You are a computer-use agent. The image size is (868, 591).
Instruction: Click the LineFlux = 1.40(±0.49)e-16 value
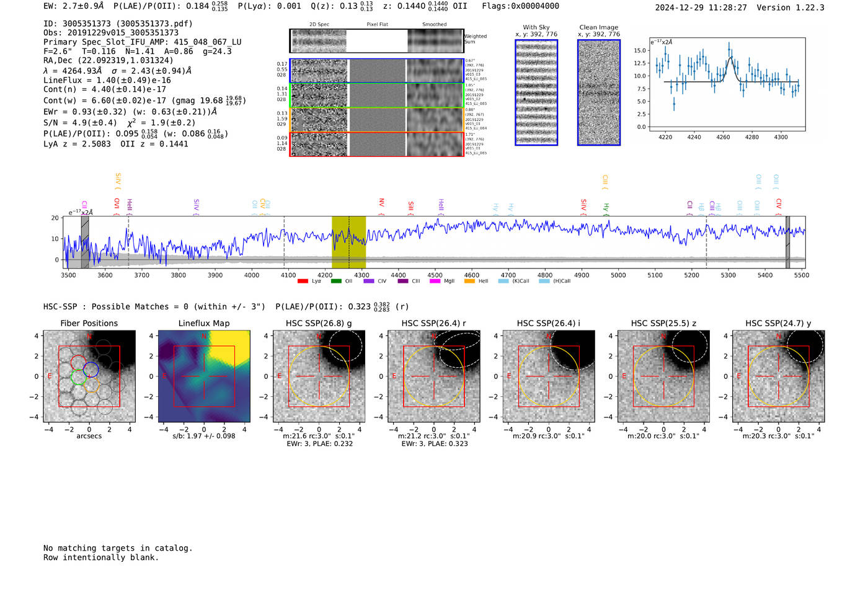tap(107, 80)
